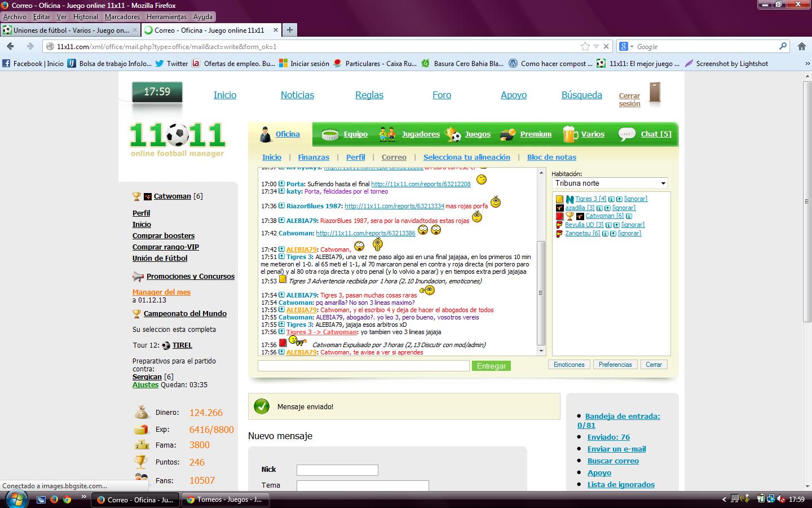This screenshot has height=508, width=812.
Task: Open a new browser tab with the plus button
Action: [x=289, y=30]
